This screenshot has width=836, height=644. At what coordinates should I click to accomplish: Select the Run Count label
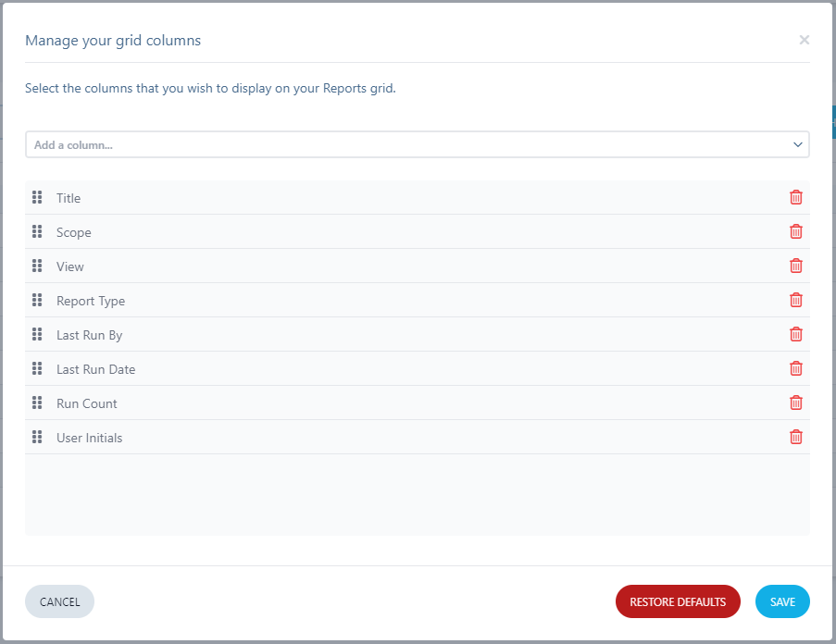[87, 403]
